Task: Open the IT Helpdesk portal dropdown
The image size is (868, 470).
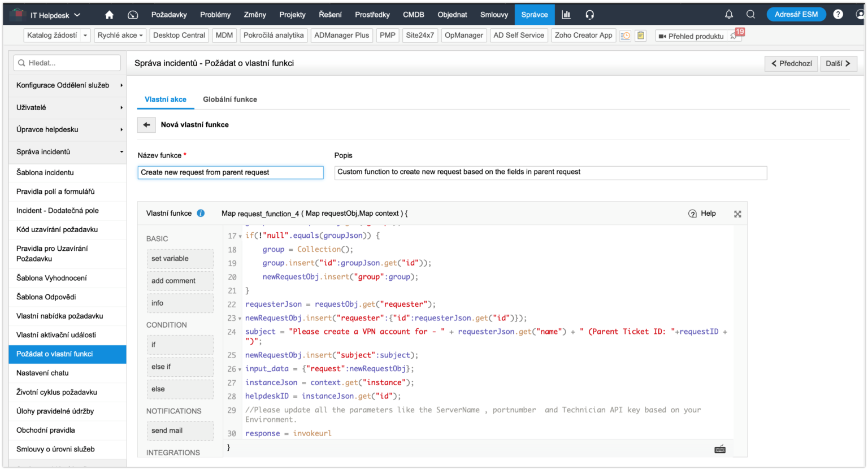Action: pos(55,15)
